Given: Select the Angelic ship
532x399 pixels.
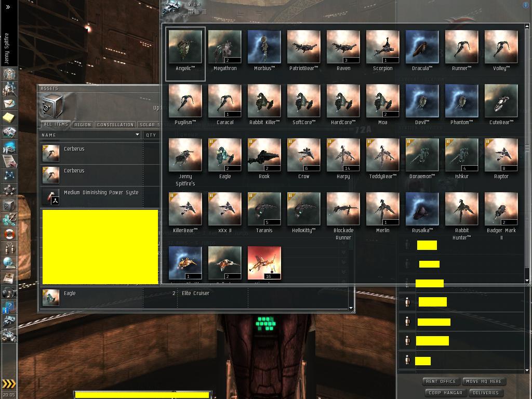Looking at the screenshot, I should click(x=185, y=54).
